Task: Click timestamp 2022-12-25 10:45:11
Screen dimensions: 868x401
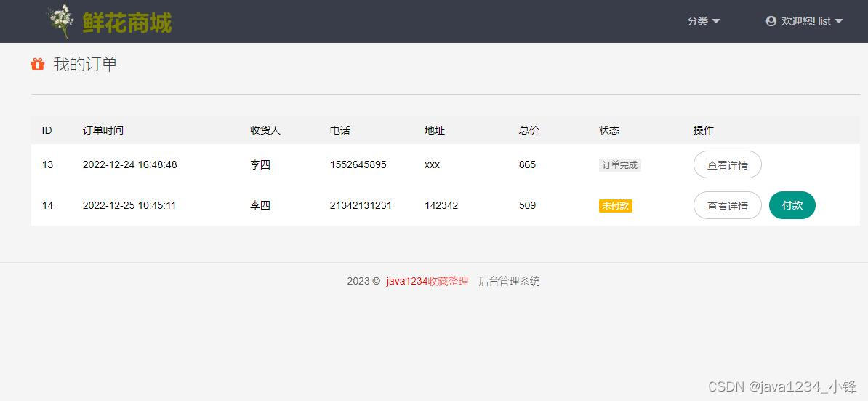Action: coord(129,205)
